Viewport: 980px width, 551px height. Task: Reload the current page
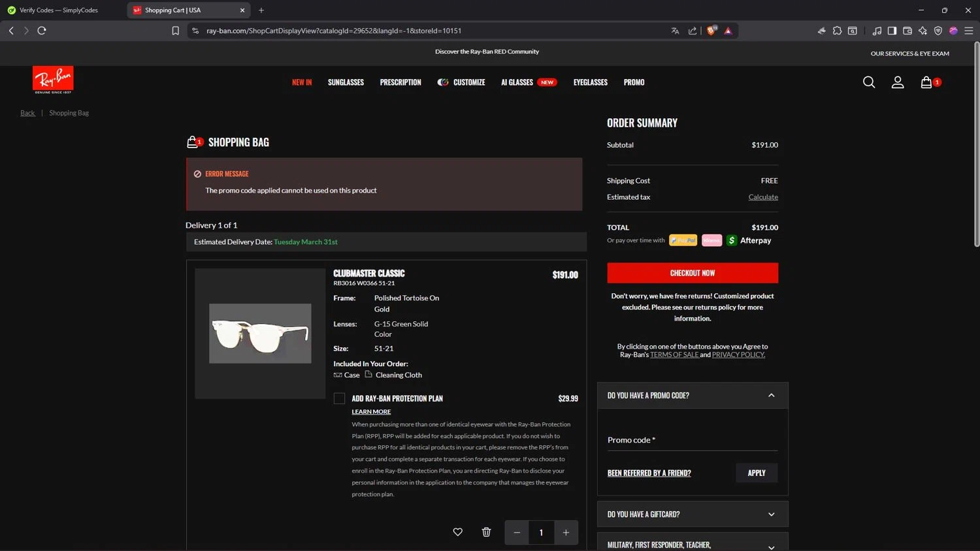[x=42, y=31]
